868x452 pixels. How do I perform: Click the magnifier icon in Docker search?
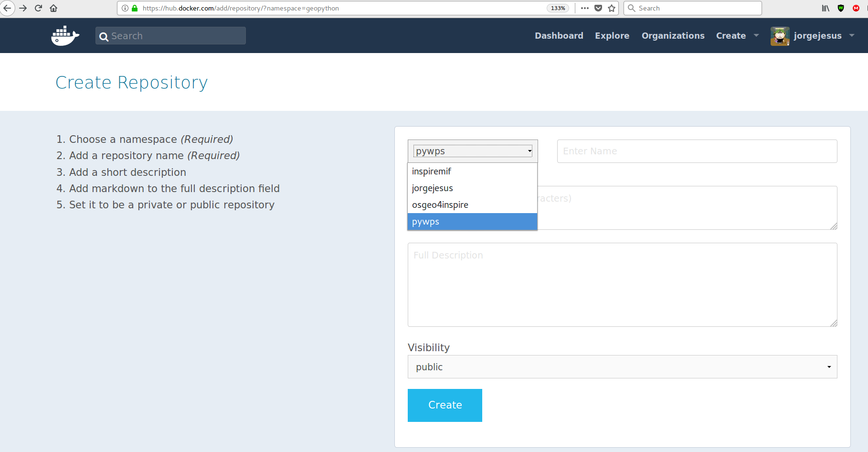click(104, 36)
